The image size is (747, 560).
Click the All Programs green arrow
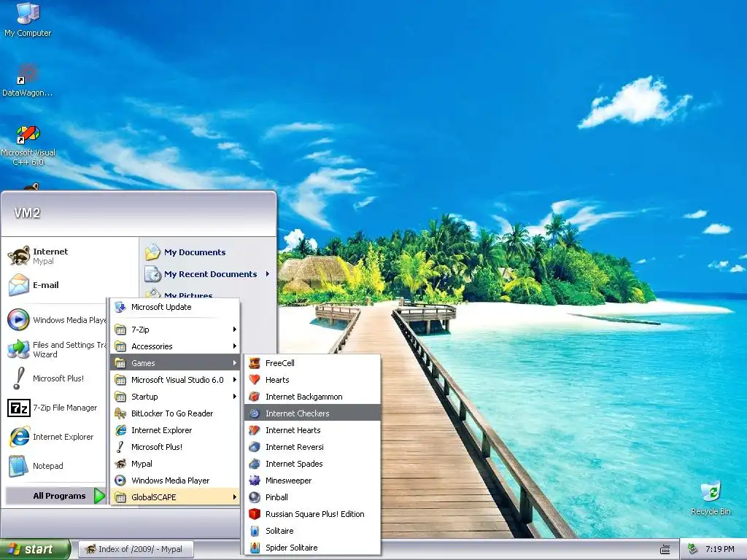[99, 496]
